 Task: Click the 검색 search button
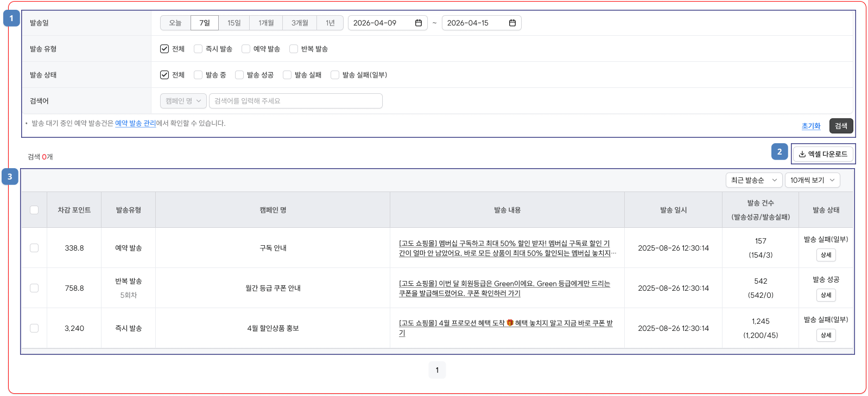(841, 126)
